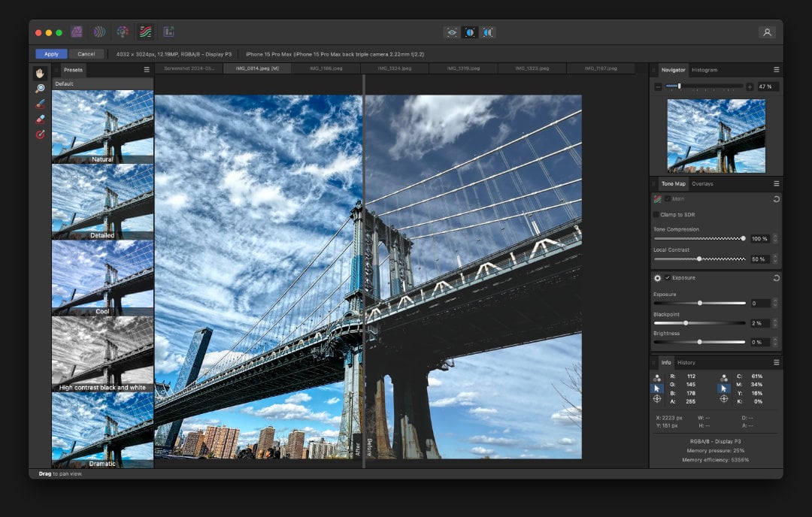Viewport: 812px width, 517px height.
Task: Click the Apply button
Action: (50, 53)
